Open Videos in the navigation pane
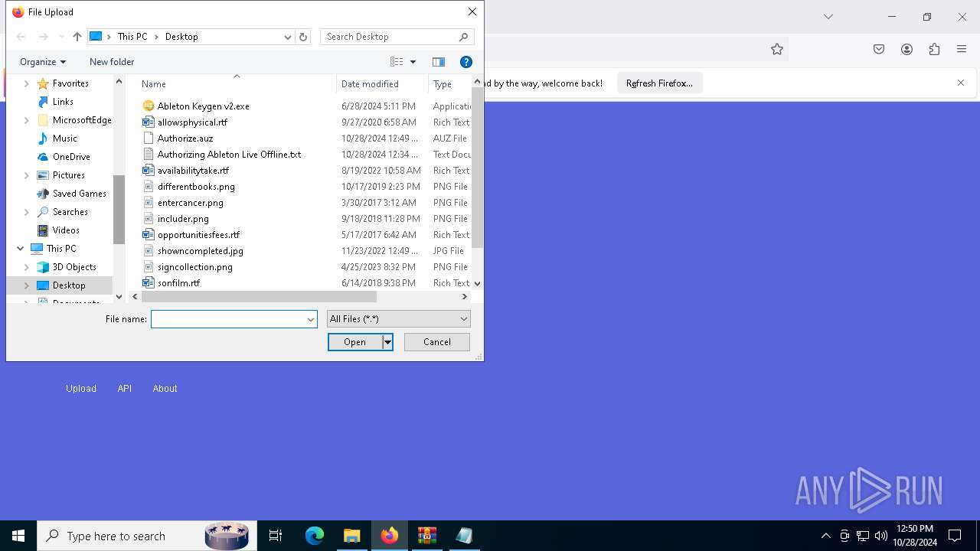This screenshot has width=980, height=551. click(66, 230)
